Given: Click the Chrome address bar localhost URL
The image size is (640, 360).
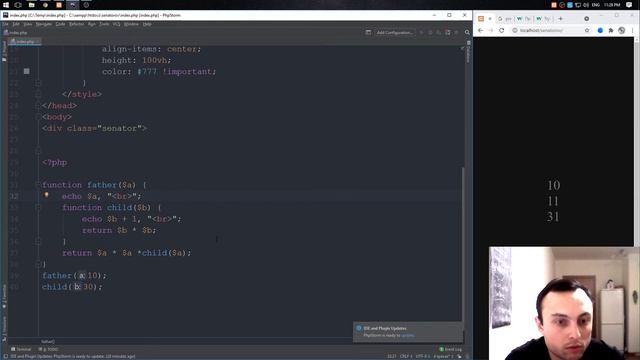Looking at the screenshot, I should [541, 30].
